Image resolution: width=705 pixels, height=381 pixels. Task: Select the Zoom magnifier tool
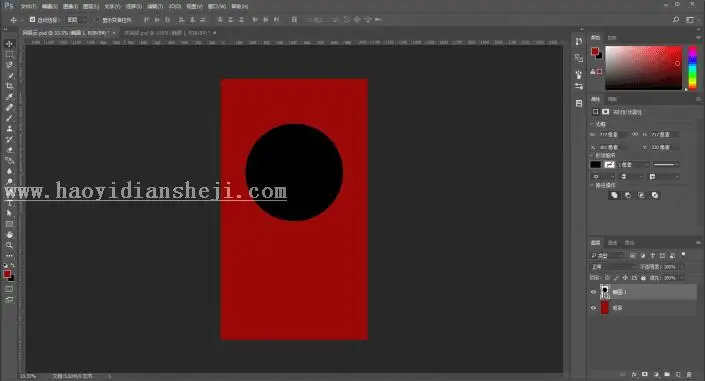coord(9,246)
